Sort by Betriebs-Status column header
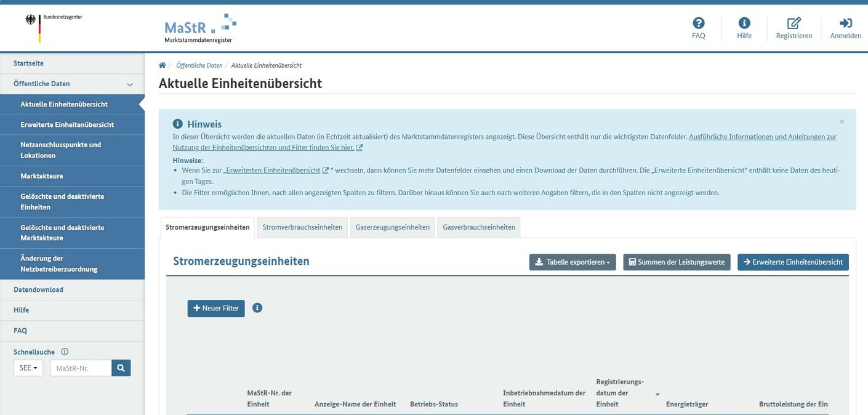This screenshot has height=415, width=868. point(434,405)
